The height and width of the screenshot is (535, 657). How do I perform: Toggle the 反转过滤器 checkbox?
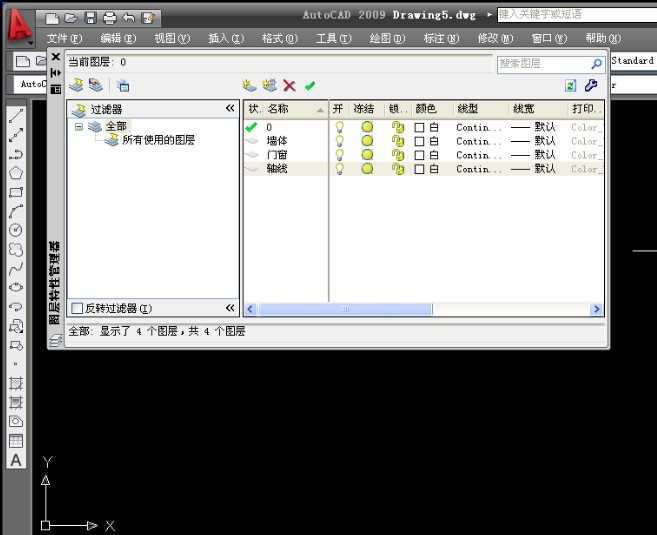coord(77,308)
